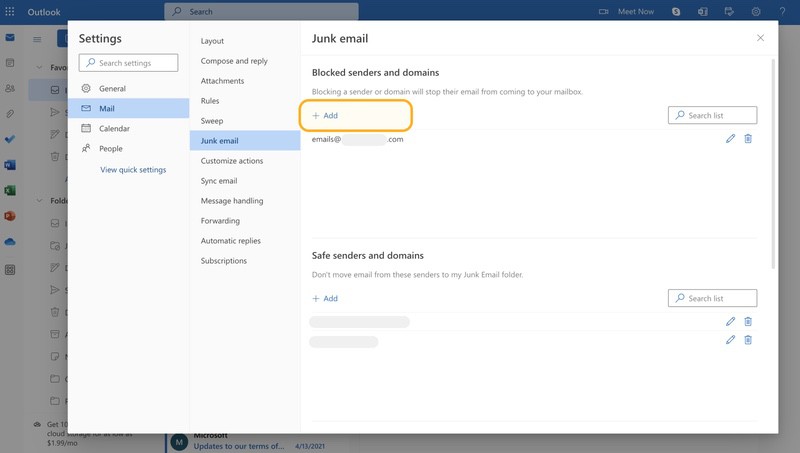Open the More apps grid icon
Viewport: 800px width, 453px height.
click(x=10, y=270)
